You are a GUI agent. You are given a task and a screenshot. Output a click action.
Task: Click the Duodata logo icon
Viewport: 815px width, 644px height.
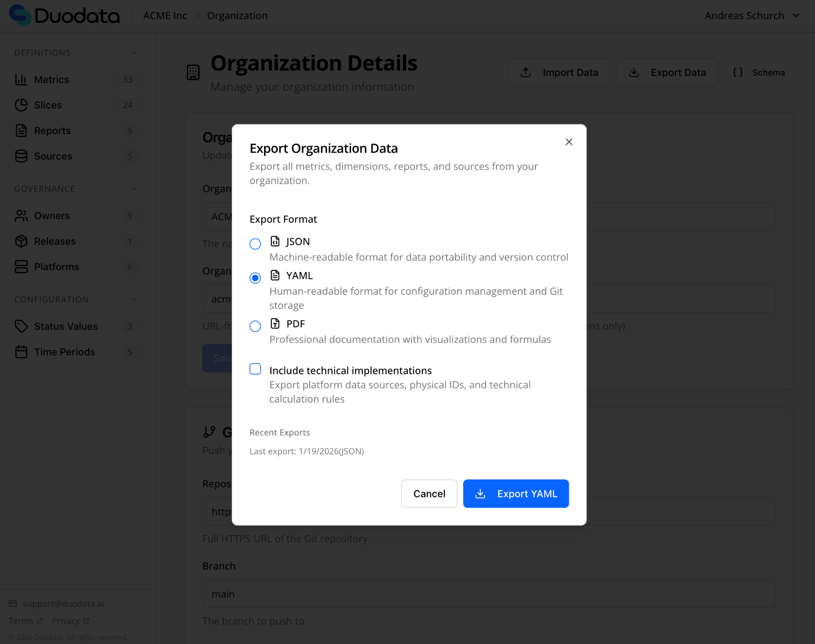[20, 15]
